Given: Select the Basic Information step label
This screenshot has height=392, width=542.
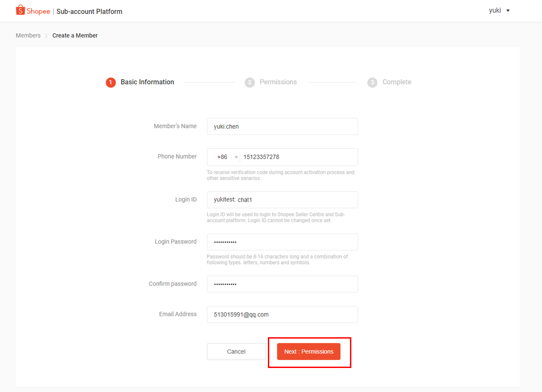Looking at the screenshot, I should pos(147,82).
